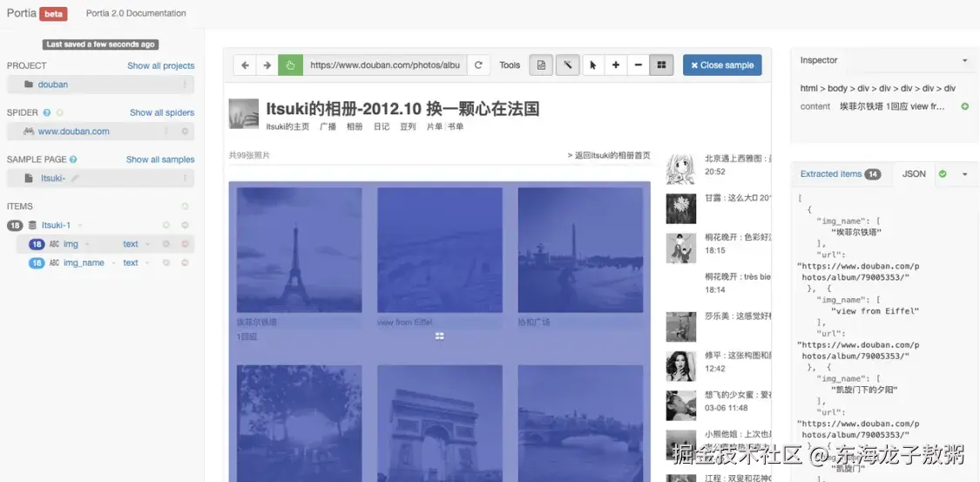980x482 pixels.
Task: Choose the minus remove-element tool
Action: [639, 65]
